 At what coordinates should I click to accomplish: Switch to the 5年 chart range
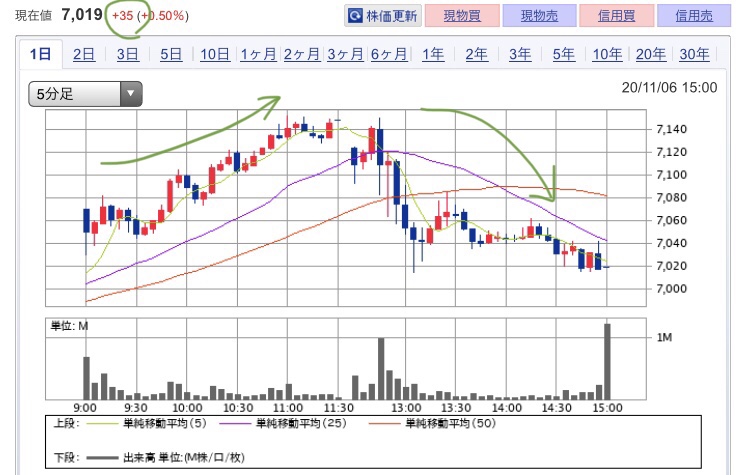tap(564, 54)
